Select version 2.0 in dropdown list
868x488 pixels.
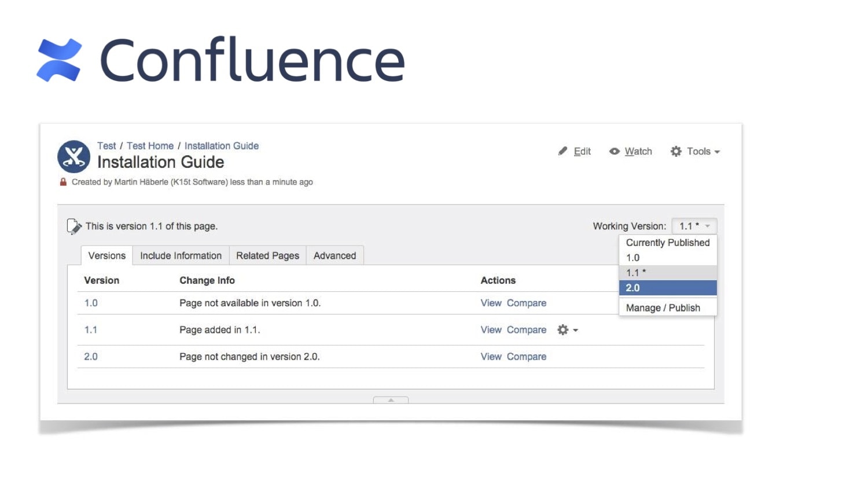[x=668, y=288]
